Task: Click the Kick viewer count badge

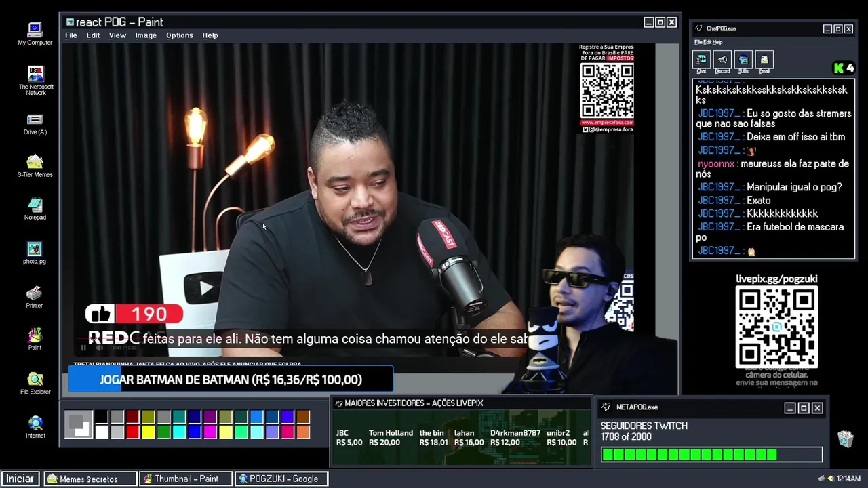Action: coord(844,68)
